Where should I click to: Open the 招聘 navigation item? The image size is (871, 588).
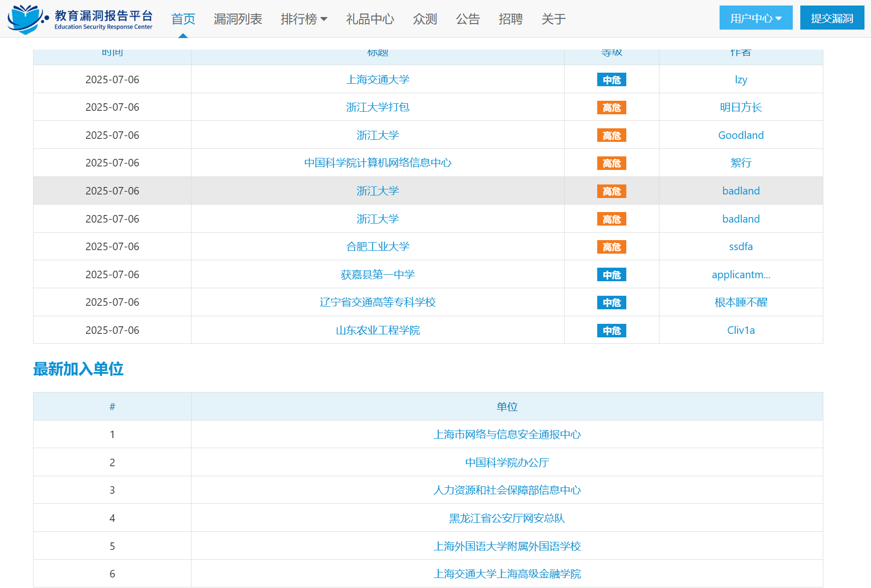pos(510,19)
